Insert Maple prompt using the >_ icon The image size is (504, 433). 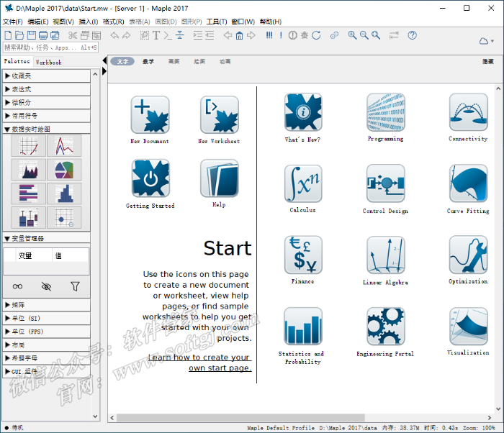click(x=168, y=35)
